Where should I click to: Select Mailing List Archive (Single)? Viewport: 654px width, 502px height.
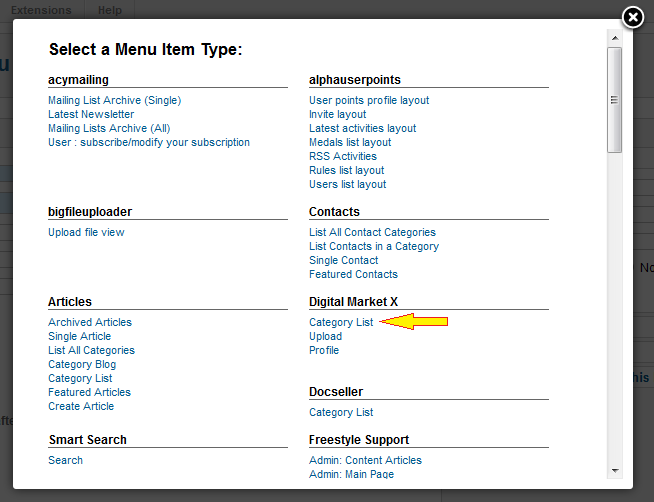pyautogui.click(x=115, y=100)
